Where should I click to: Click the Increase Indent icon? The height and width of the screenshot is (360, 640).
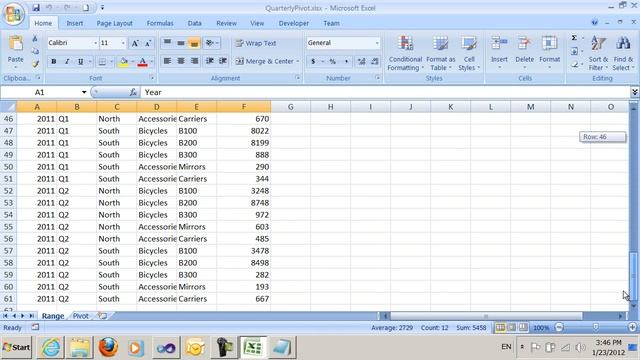pos(223,61)
